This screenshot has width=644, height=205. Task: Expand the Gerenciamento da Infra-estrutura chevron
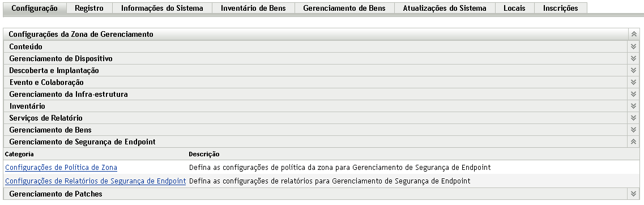[x=633, y=94]
